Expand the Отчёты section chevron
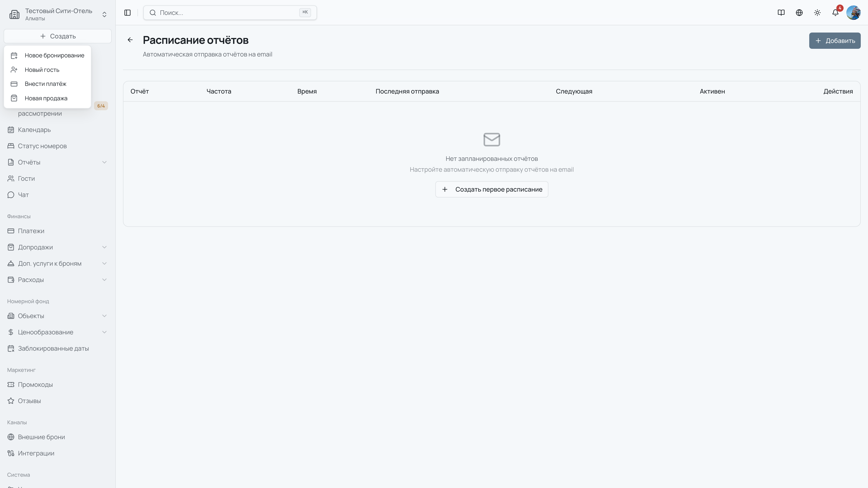 click(x=104, y=162)
